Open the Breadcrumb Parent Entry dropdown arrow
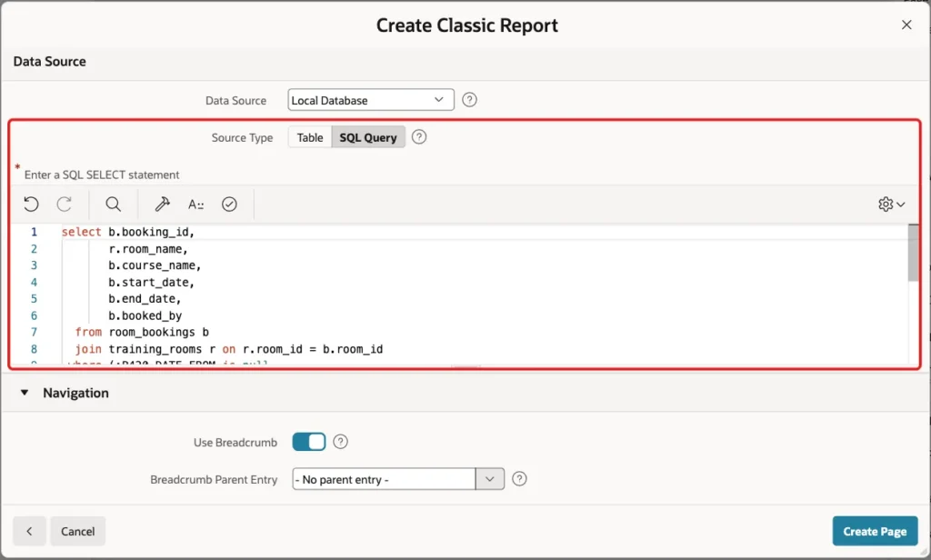 point(490,479)
